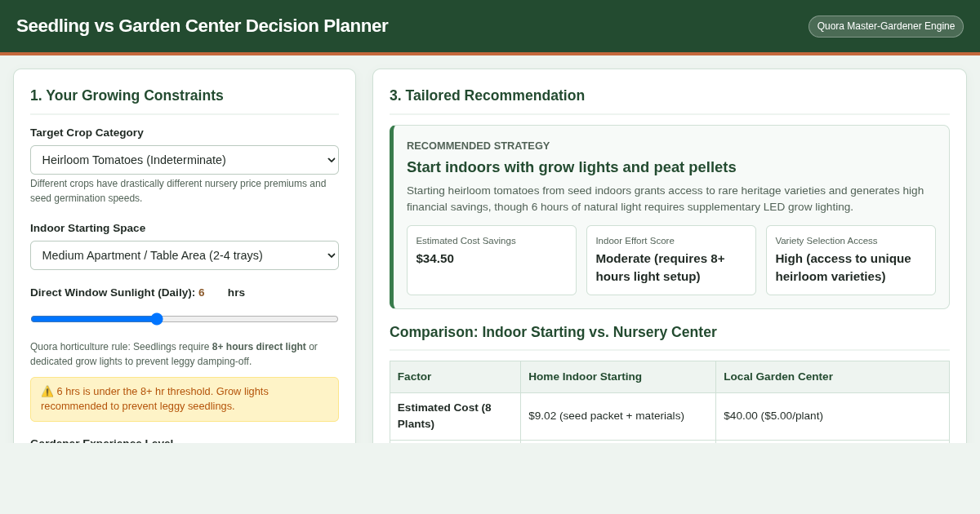
Task: Click the RECOMMENDED STRATEGY label
Action: coord(478,146)
